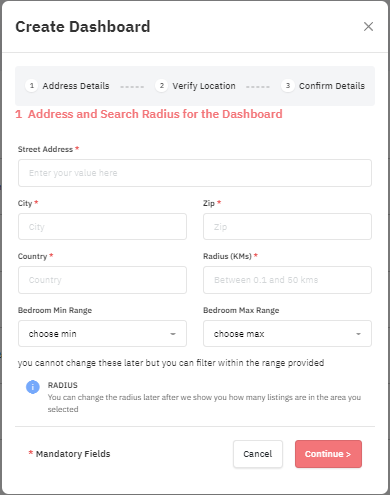This screenshot has width=390, height=495.
Task: Click the choose min dropdown arrow
Action: click(173, 334)
